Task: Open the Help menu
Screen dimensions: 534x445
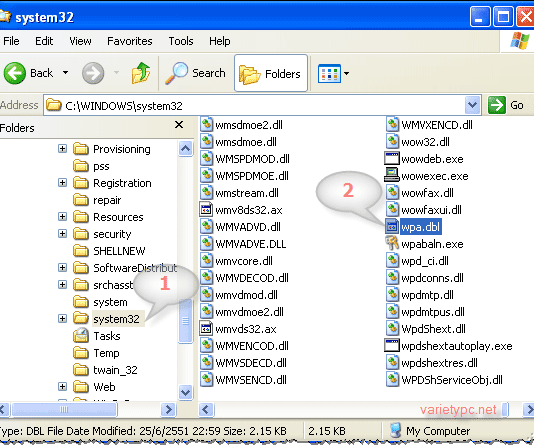Action: tap(220, 41)
